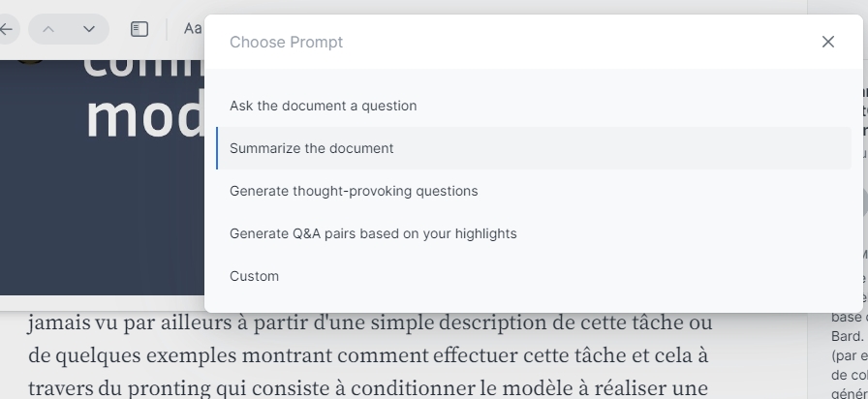
Task: Open the Aa text appearance settings
Action: (193, 29)
